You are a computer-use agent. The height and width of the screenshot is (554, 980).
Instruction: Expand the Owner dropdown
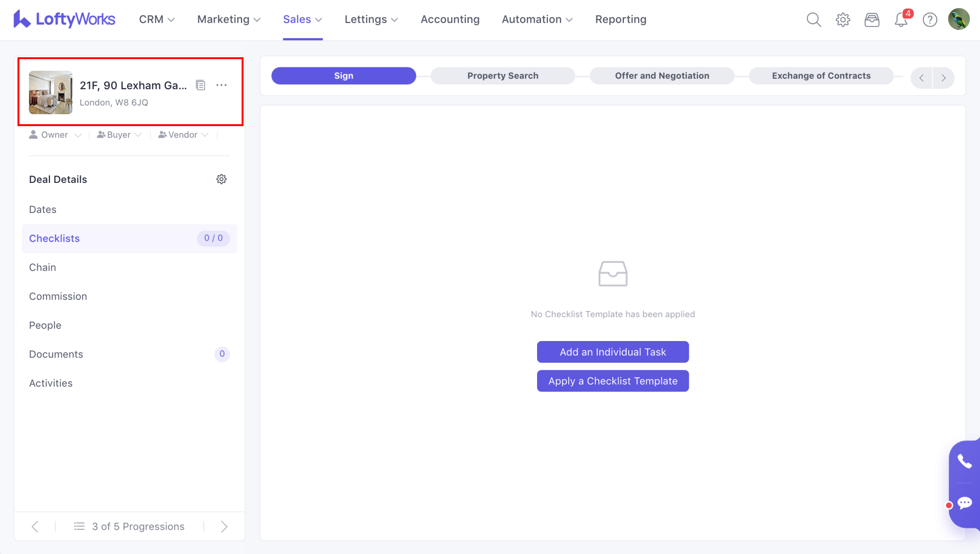click(55, 135)
